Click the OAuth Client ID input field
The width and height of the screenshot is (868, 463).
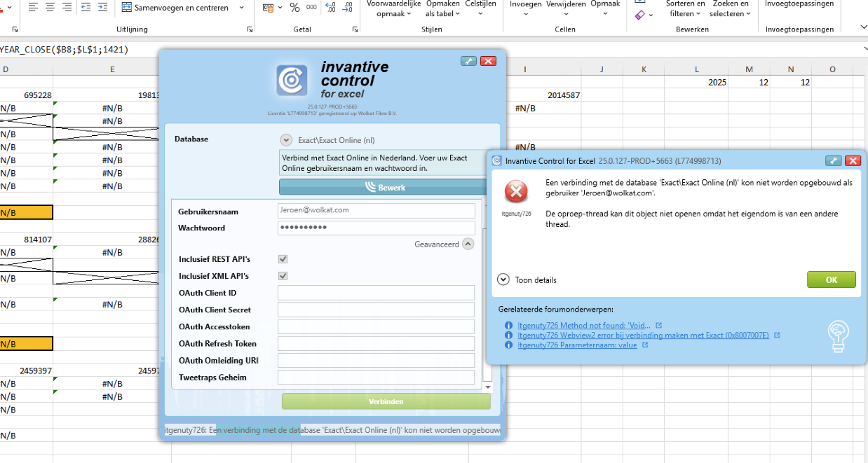point(376,293)
